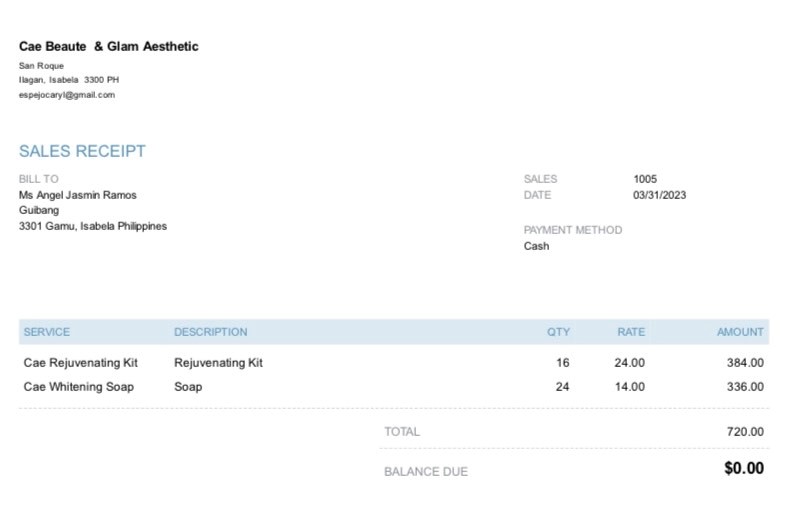Click the receipt date 03/31/2023
The height and width of the screenshot is (506, 790).
pos(659,195)
